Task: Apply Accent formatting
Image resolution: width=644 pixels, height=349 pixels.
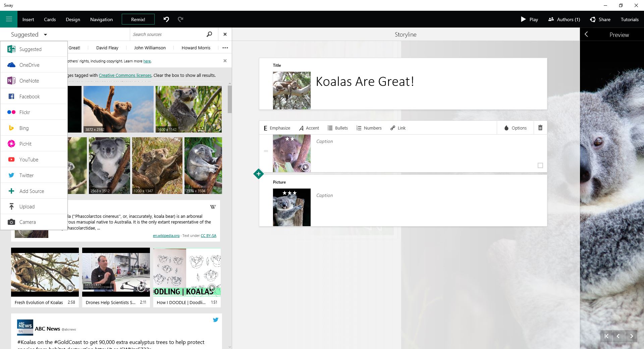Action: click(x=309, y=128)
